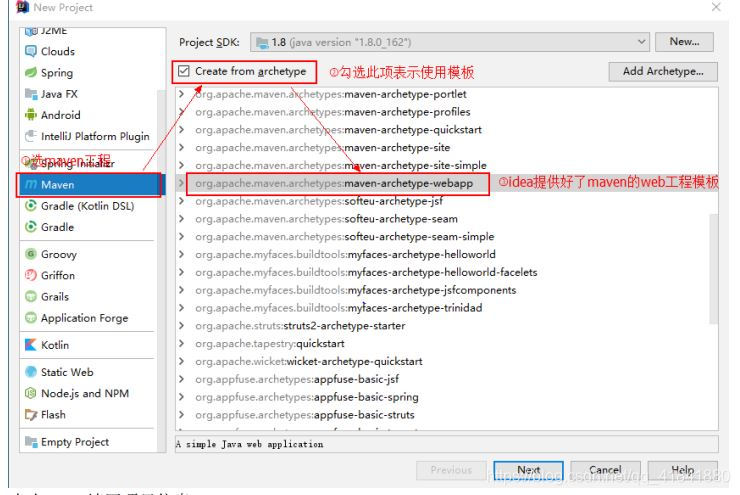Click the Griffon icon
This screenshot has width=740, height=495.
[x=31, y=275]
